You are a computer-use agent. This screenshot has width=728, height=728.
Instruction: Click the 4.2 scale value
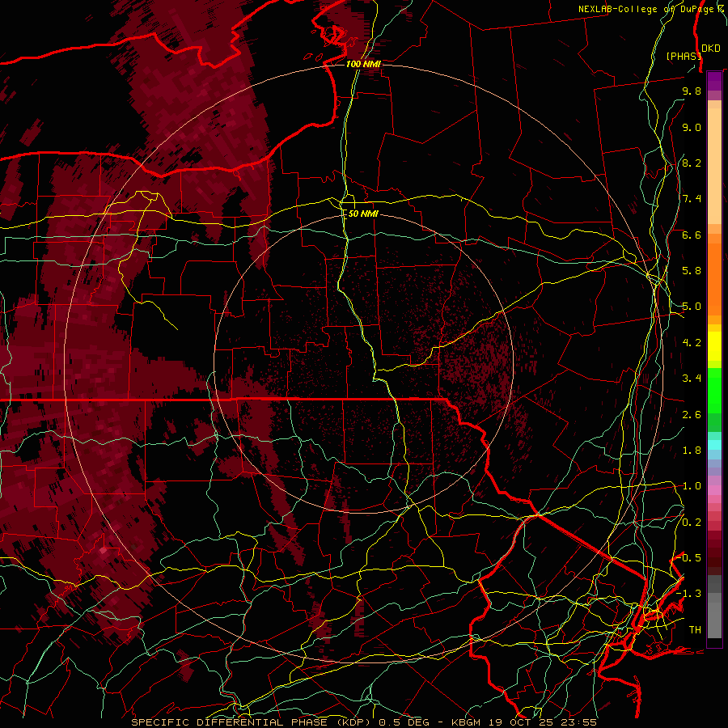click(692, 343)
